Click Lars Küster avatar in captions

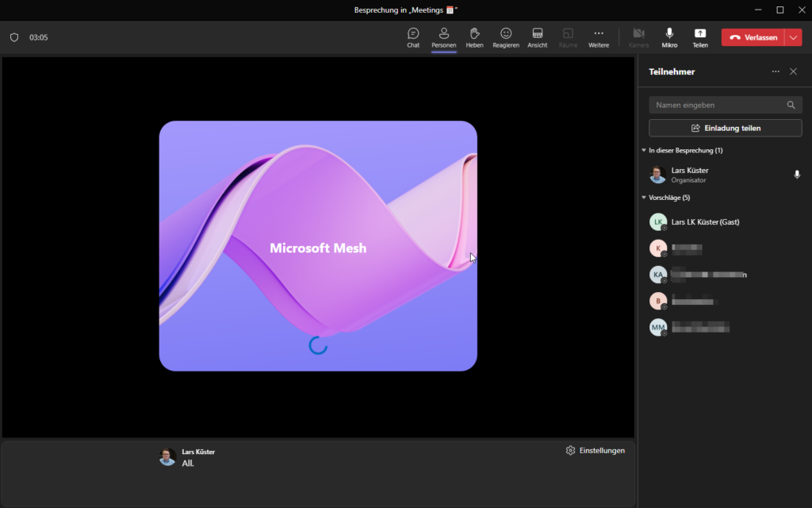pos(167,456)
